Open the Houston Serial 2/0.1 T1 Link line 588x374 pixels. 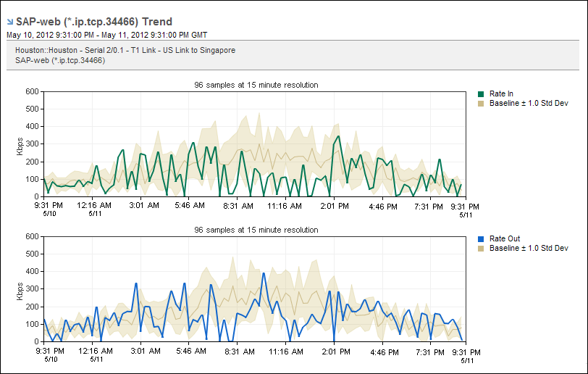point(125,50)
